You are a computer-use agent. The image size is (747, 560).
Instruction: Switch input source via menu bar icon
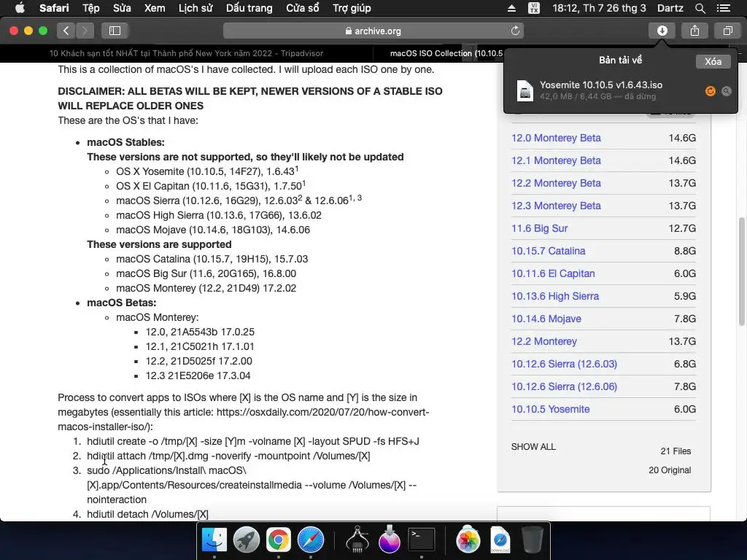point(534,8)
